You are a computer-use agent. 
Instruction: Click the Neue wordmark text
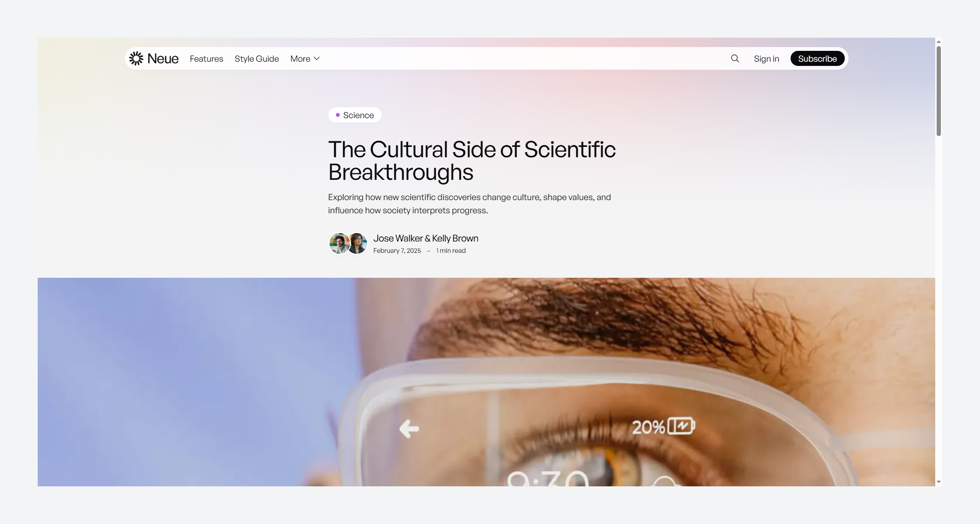(163, 58)
